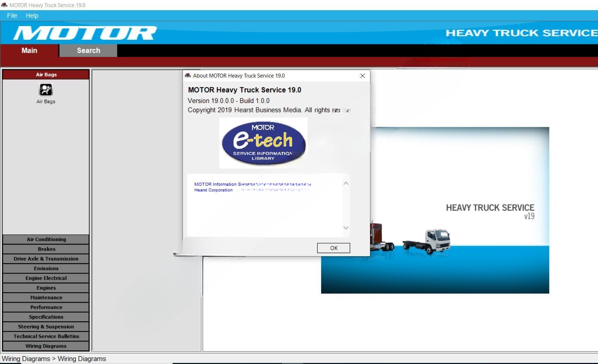Click up arrow in About text box
The width and height of the screenshot is (598, 364).
point(346,183)
